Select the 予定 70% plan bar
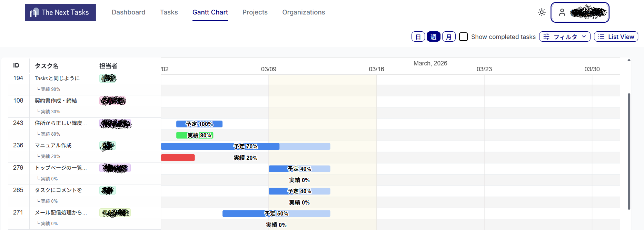 [246, 146]
